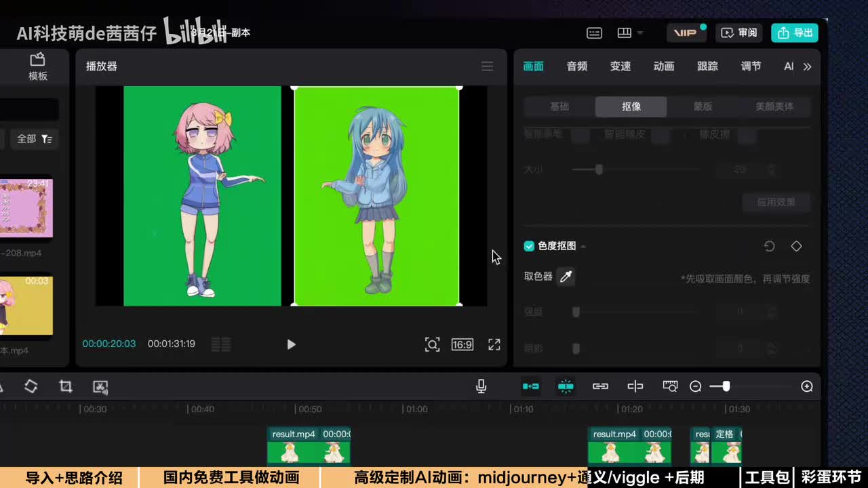868x488 pixels.
Task: Start voice recording with microphone icon
Action: [x=481, y=386]
